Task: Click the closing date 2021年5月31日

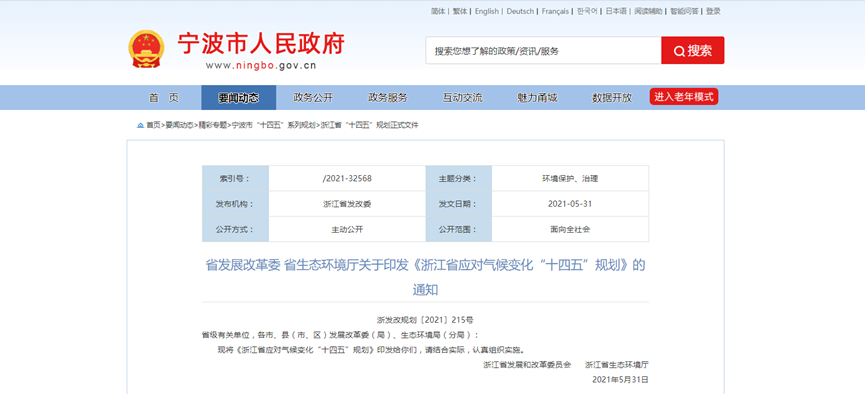Action: pos(621,380)
